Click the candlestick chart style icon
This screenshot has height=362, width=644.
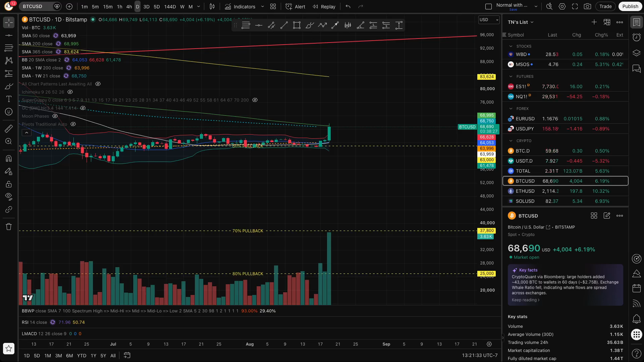pos(212,6)
